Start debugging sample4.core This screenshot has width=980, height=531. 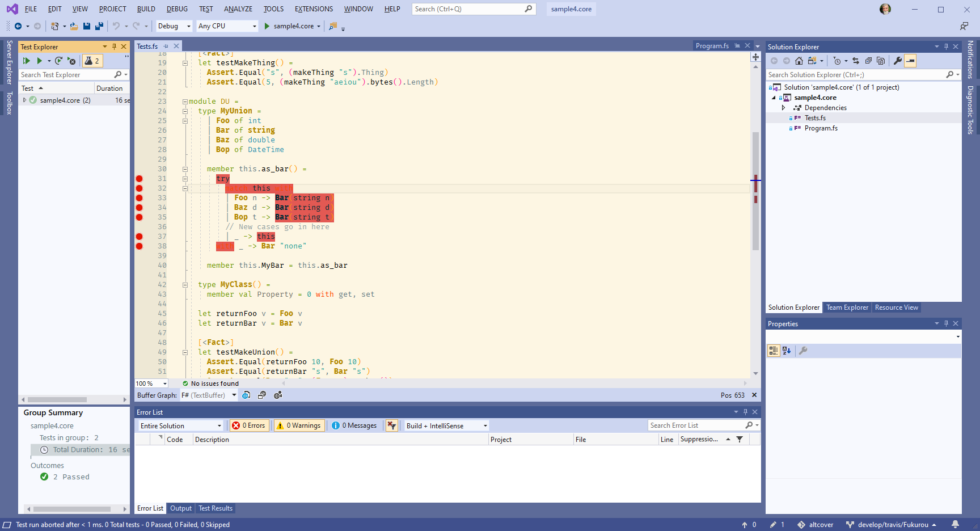coord(267,26)
